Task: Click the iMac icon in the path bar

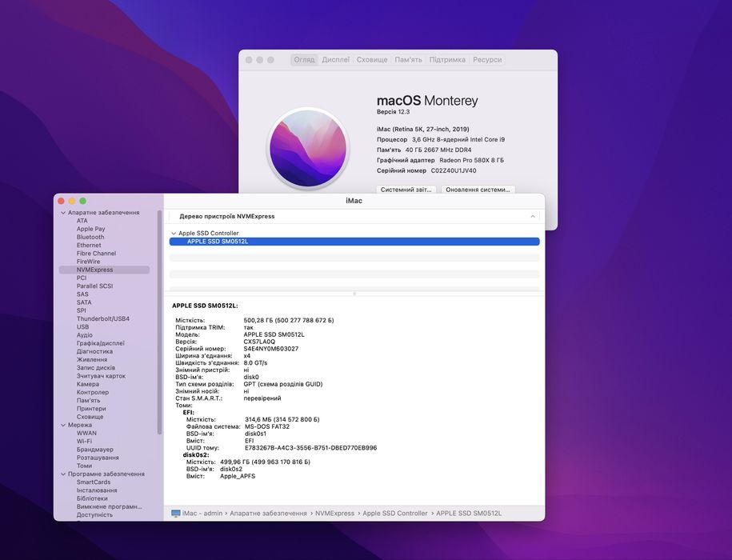Action: pos(176,513)
